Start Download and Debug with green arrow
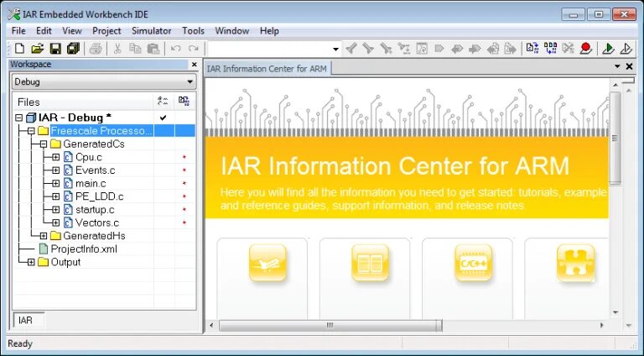This screenshot has height=356, width=644. [x=608, y=49]
